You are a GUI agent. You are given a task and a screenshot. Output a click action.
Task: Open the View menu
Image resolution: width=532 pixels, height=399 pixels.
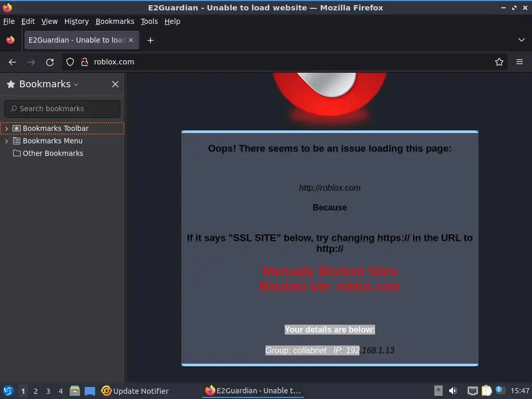pos(49,21)
